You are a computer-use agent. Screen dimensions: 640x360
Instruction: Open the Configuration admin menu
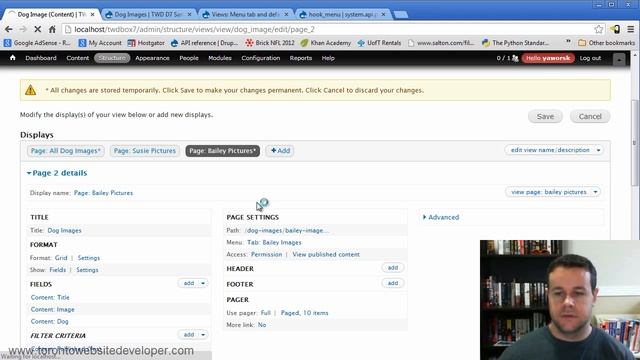point(261,58)
